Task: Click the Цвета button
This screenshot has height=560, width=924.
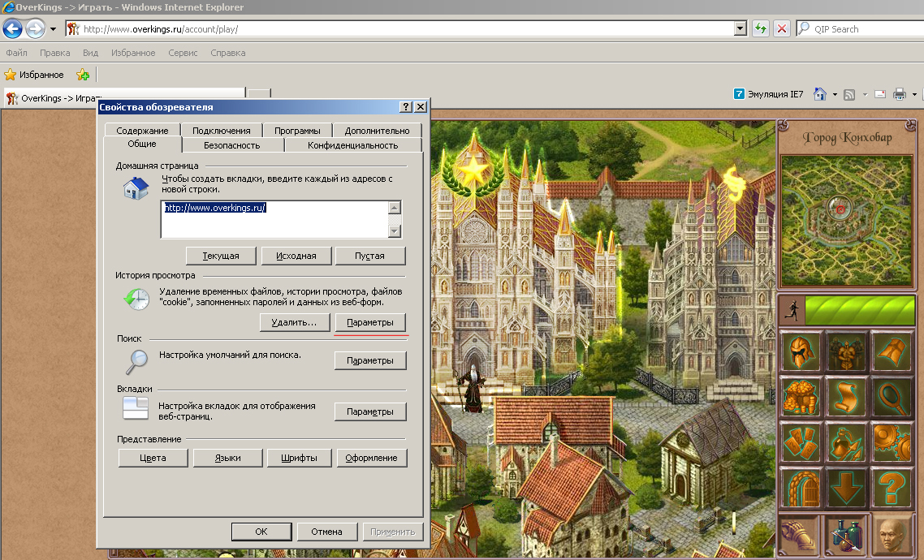Action: pos(153,458)
